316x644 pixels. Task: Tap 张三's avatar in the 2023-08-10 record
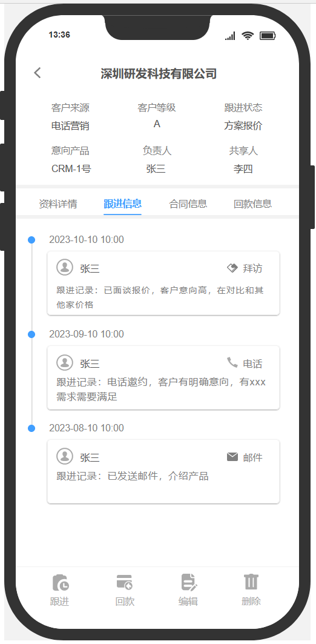tap(64, 456)
